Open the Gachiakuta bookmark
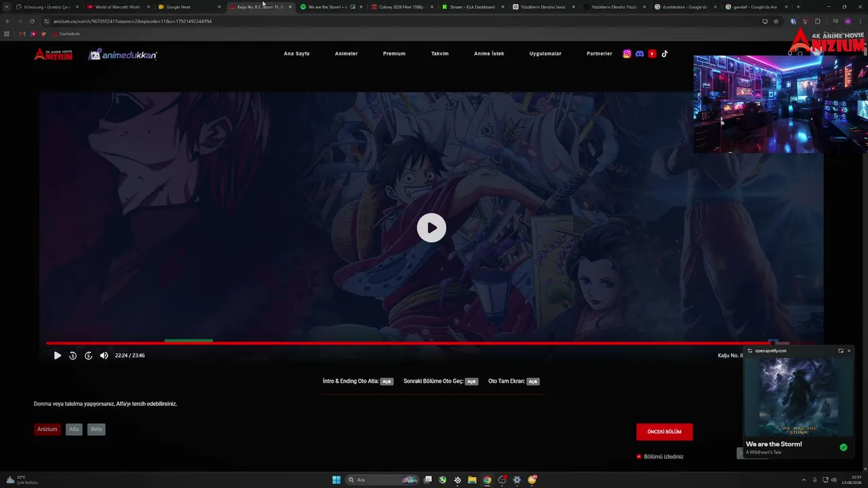 pos(66,34)
